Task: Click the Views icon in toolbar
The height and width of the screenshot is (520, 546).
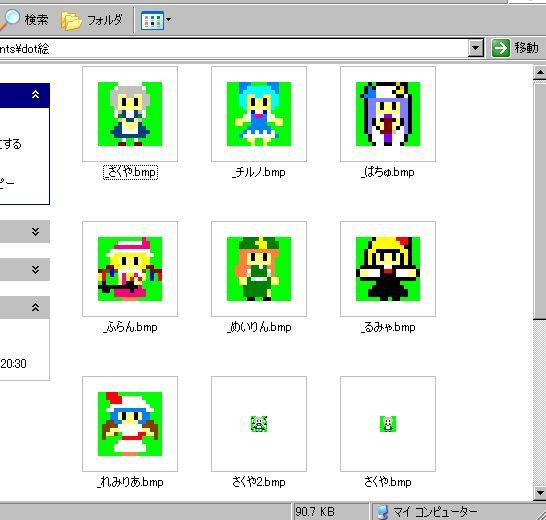Action: coord(152,20)
